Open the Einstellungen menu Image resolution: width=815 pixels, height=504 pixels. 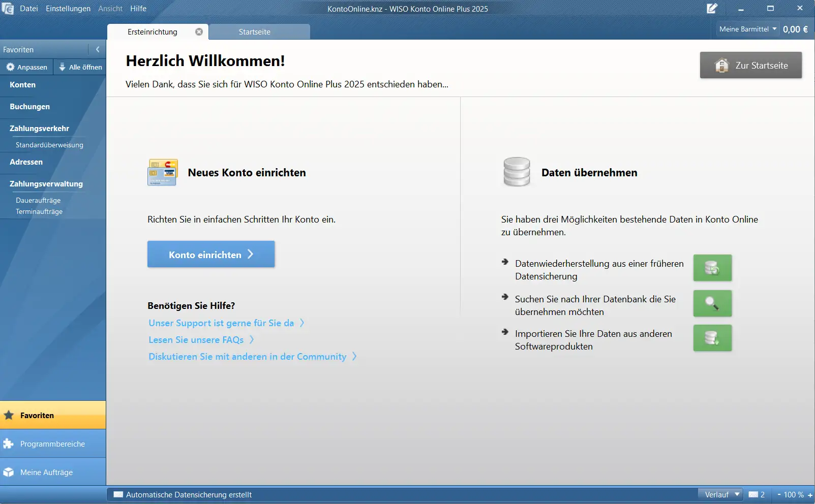click(68, 9)
